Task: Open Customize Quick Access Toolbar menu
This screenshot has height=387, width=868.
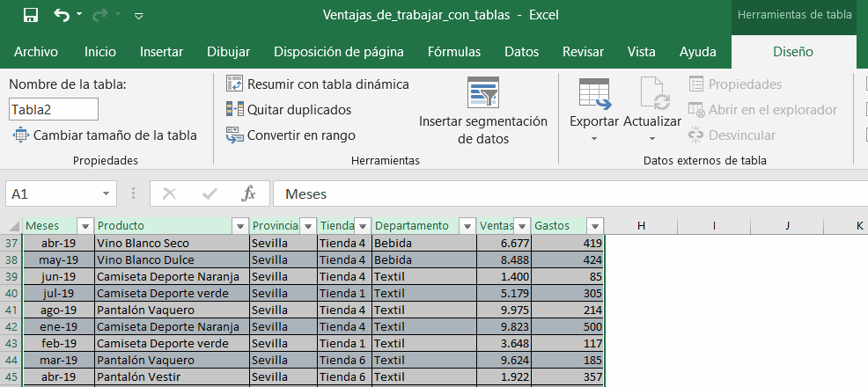Action: 139,16
